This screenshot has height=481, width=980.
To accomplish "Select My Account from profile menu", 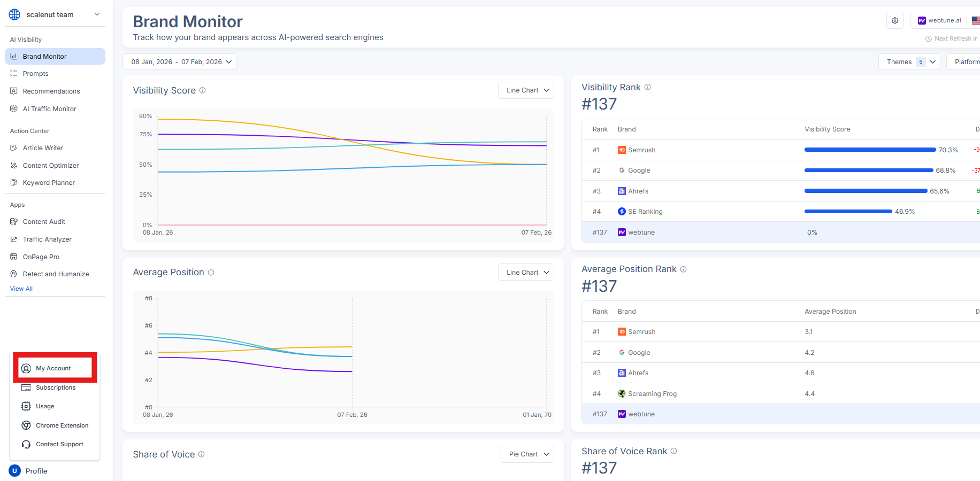I will click(x=53, y=368).
